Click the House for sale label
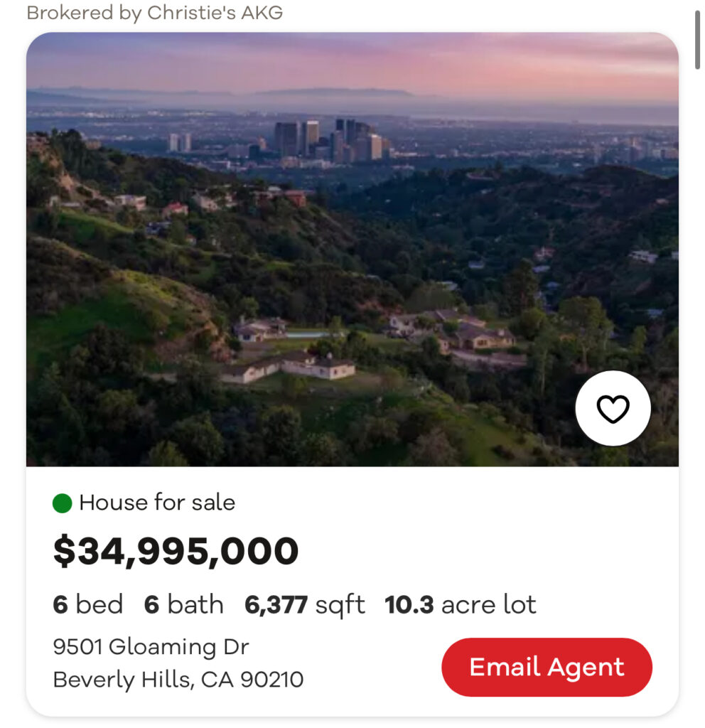 [157, 503]
